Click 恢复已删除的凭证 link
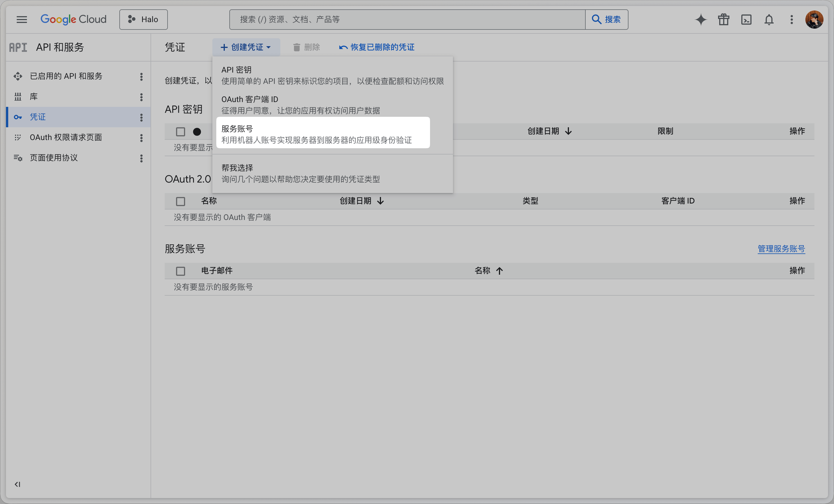 click(377, 47)
